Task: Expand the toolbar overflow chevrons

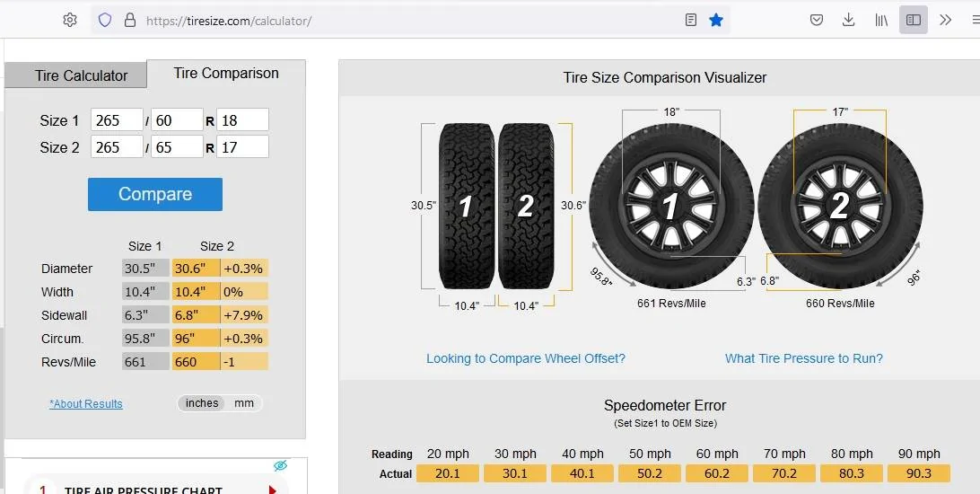Action: pyautogui.click(x=945, y=20)
